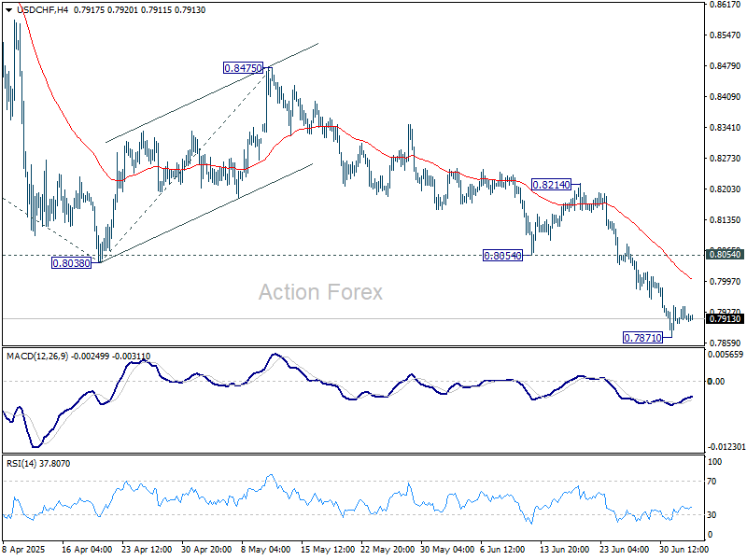Viewport: 747px width, 560px height.
Task: Click the 0.80540 tag on price axis
Action: coord(725,254)
